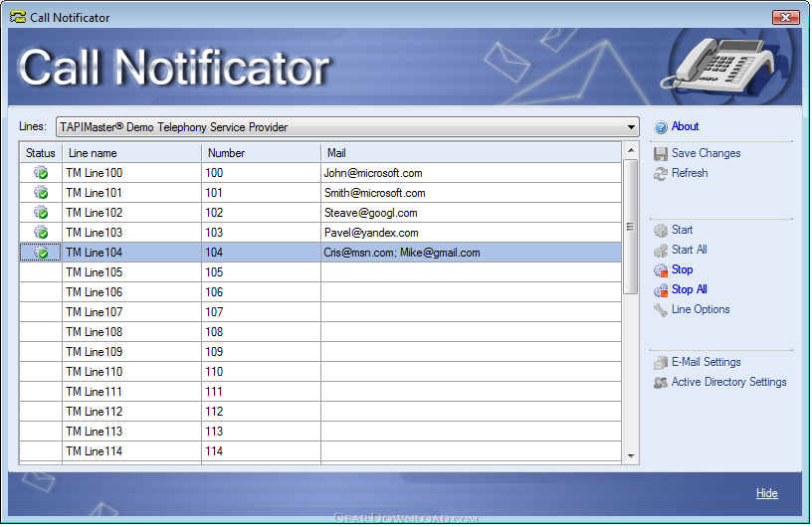Open E-Mail Settings
The width and height of the screenshot is (812, 527).
[x=706, y=362]
